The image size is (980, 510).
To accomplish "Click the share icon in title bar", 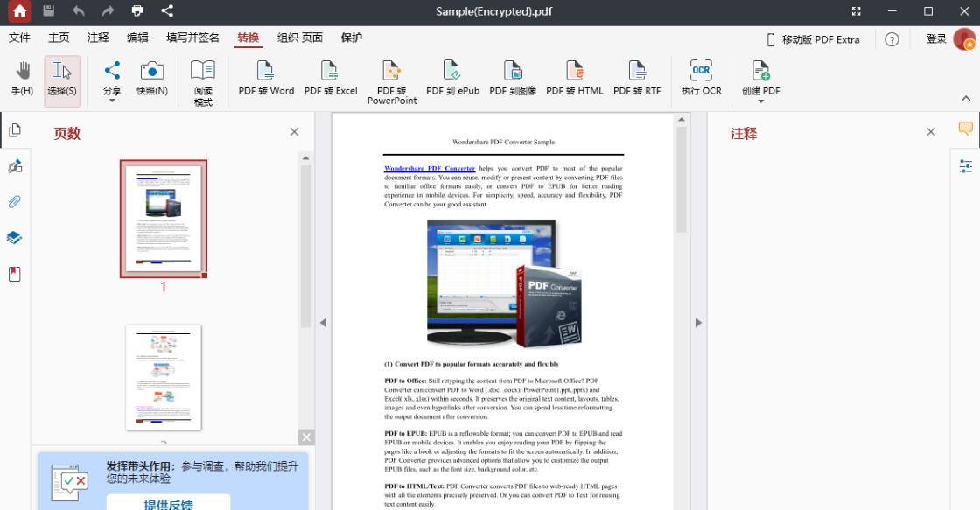I will 167,10.
